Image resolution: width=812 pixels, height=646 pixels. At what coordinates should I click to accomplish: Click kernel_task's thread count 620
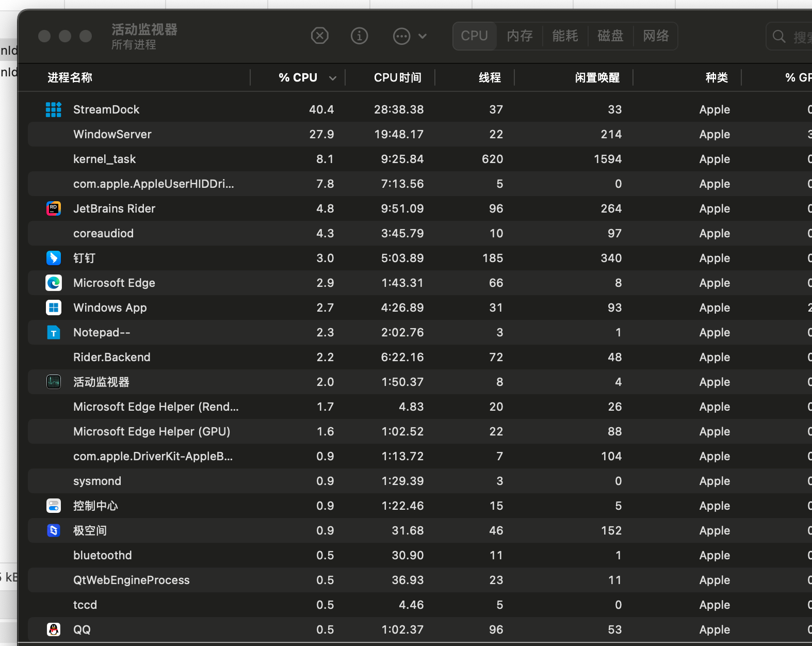click(x=492, y=159)
